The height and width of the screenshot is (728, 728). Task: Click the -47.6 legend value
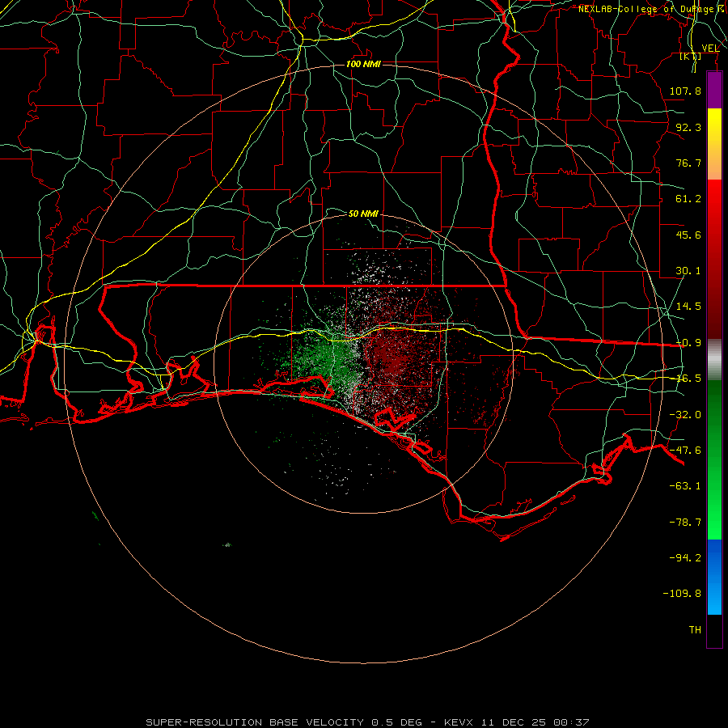pos(685,451)
